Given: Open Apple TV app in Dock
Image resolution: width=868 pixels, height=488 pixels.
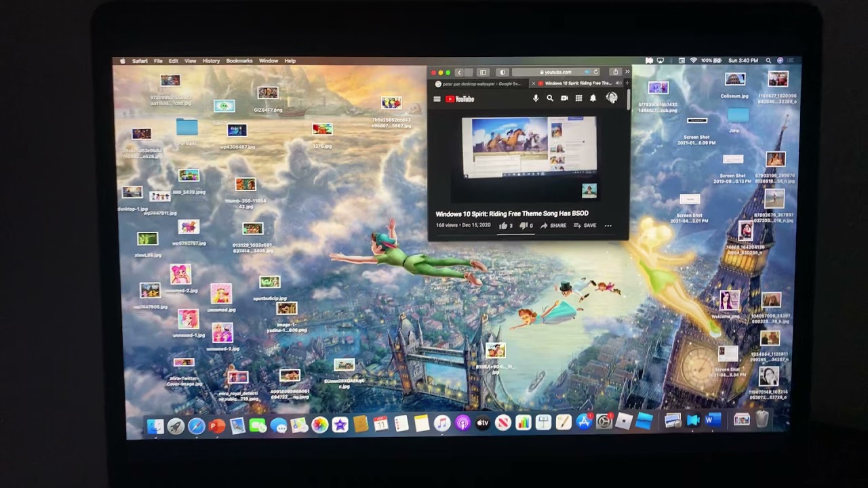Looking at the screenshot, I should click(483, 424).
